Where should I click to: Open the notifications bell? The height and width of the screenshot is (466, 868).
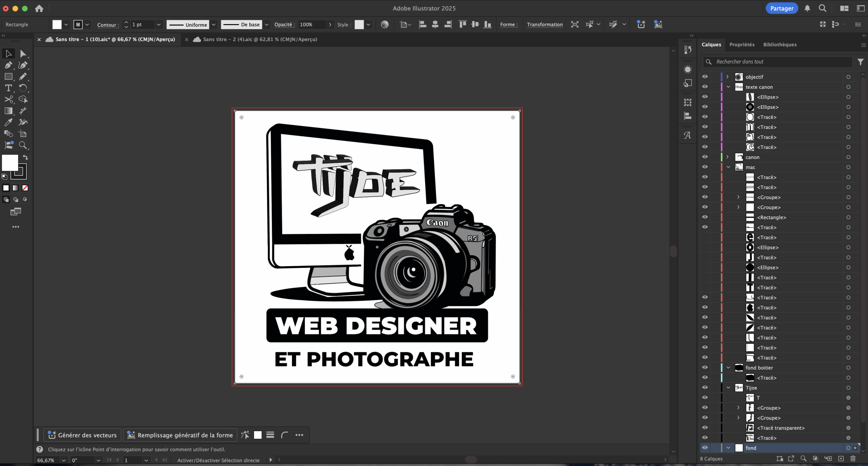tap(807, 8)
